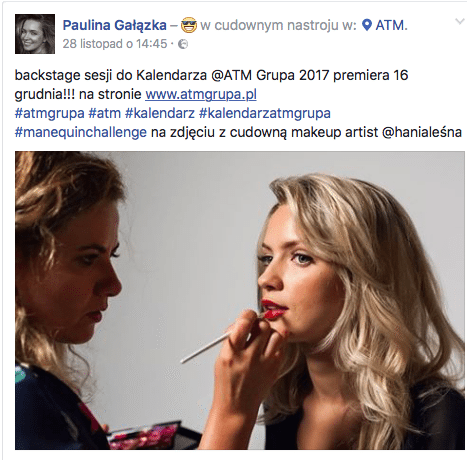Click the 'premiera 16' text in the post
Screen dimensions: 467x460
click(x=371, y=75)
